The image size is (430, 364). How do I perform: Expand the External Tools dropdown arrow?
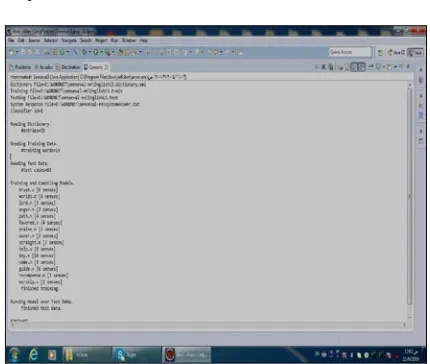[x=113, y=52]
